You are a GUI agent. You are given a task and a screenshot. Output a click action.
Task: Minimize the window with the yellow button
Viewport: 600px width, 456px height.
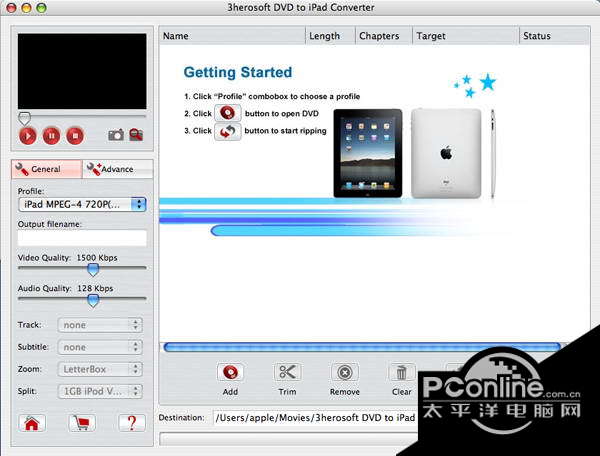point(26,8)
